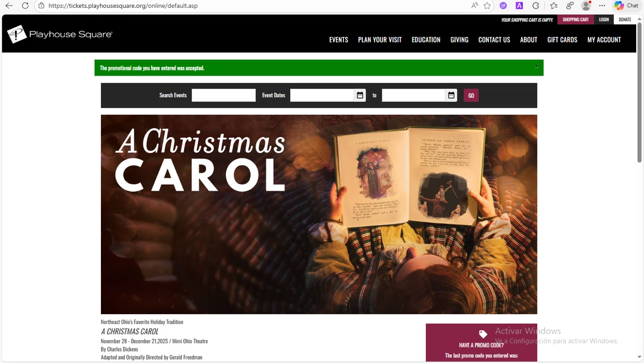Add the page to favorites with the star icon

[487, 6]
